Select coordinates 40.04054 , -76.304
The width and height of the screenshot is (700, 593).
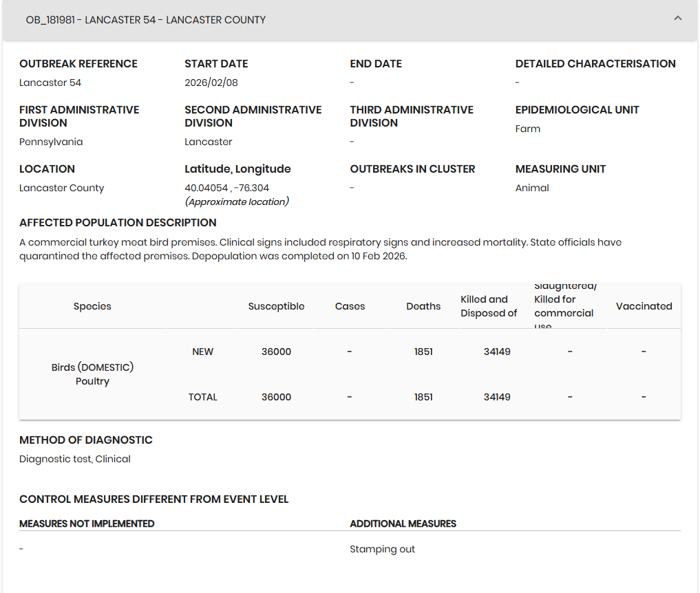226,188
